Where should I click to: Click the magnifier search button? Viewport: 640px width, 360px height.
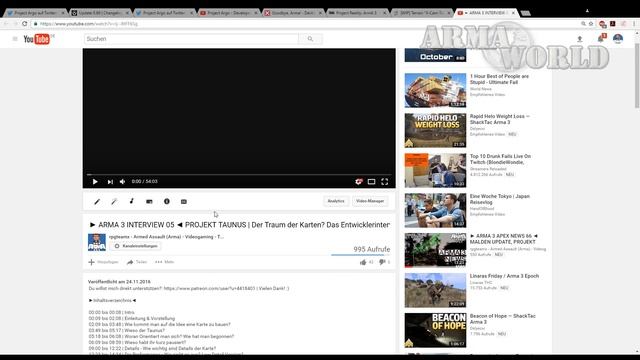point(310,39)
